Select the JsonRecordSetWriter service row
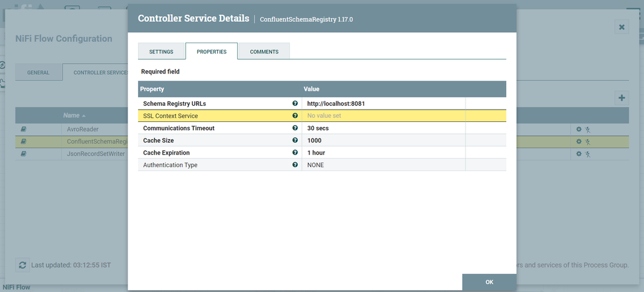 (322, 154)
